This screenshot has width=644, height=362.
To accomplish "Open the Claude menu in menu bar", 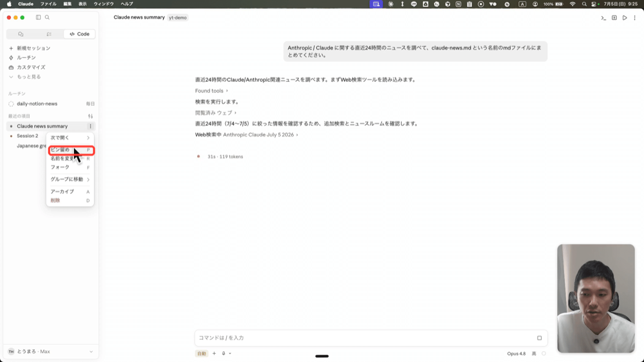I will [x=26, y=4].
